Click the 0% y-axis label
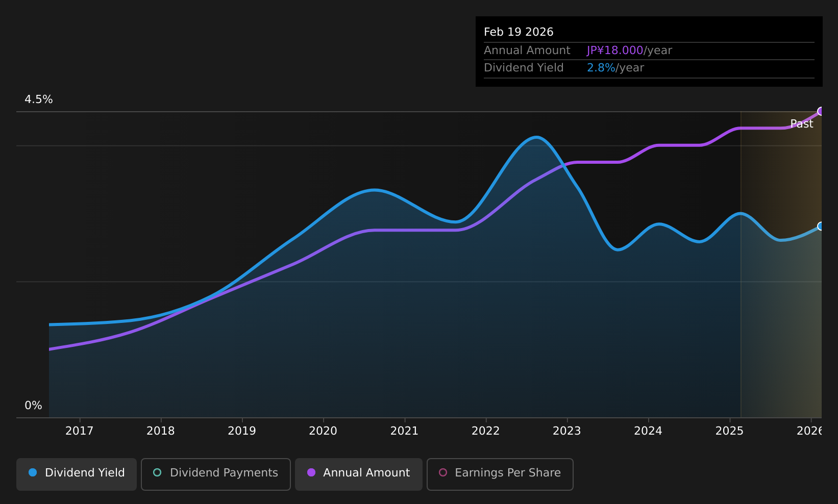Viewport: 838px width, 504px height. point(33,406)
